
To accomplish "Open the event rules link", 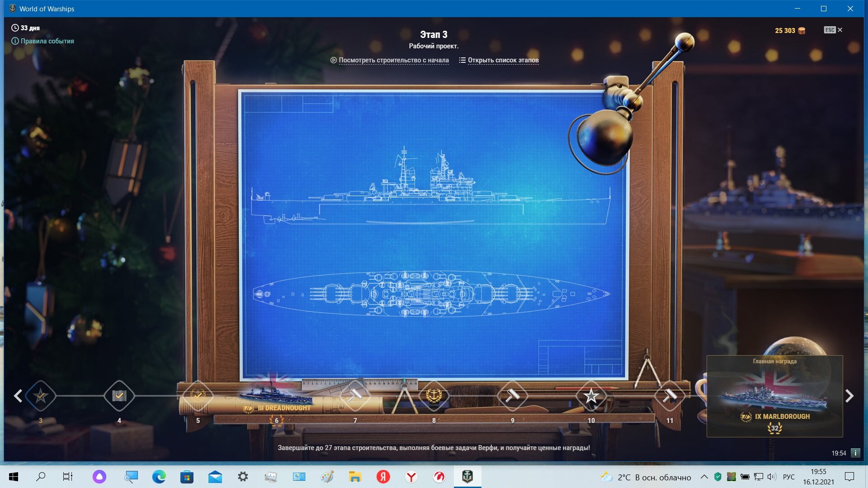I will 42,41.
